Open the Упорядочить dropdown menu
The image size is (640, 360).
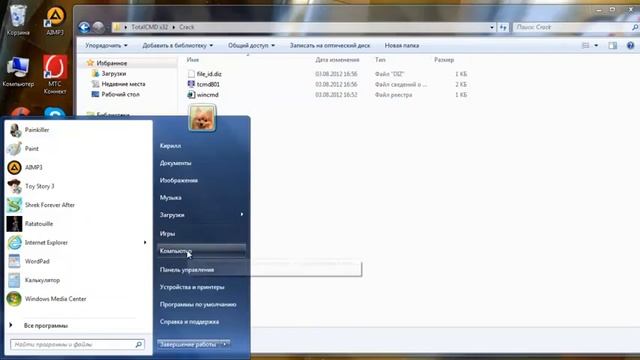[106, 45]
